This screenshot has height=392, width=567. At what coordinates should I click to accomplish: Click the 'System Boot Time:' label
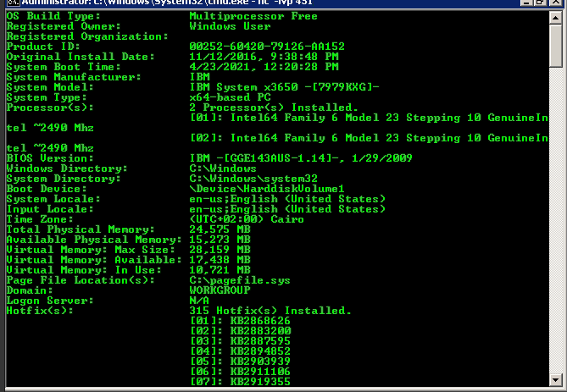pos(64,67)
